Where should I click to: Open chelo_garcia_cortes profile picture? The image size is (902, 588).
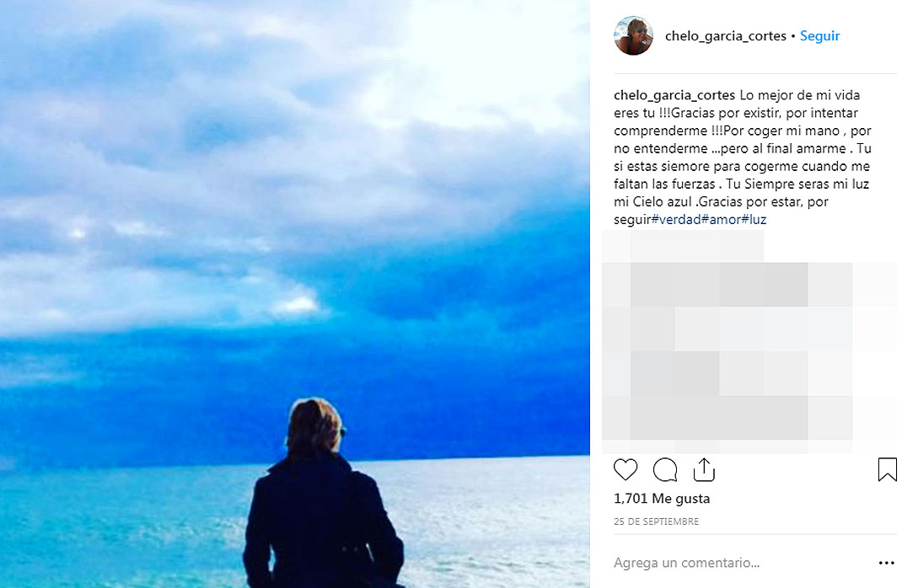[x=633, y=35]
